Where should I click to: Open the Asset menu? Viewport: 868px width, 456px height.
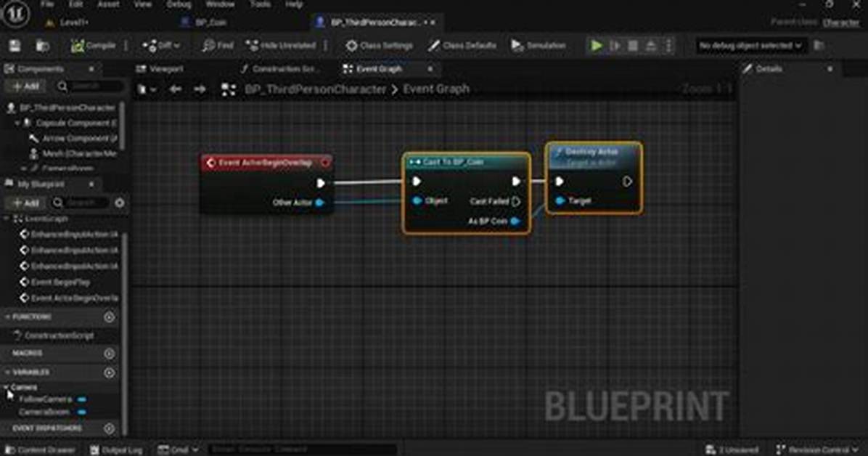point(108,4)
